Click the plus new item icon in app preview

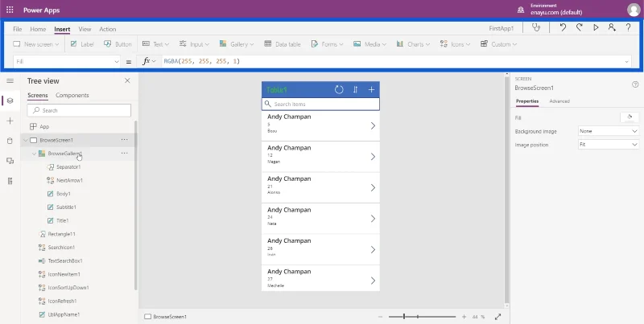(371, 89)
